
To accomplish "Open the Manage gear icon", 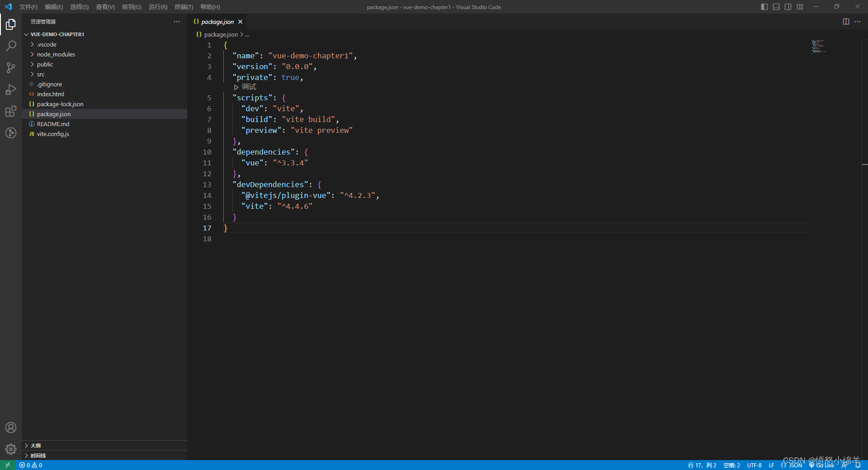I will click(11, 449).
